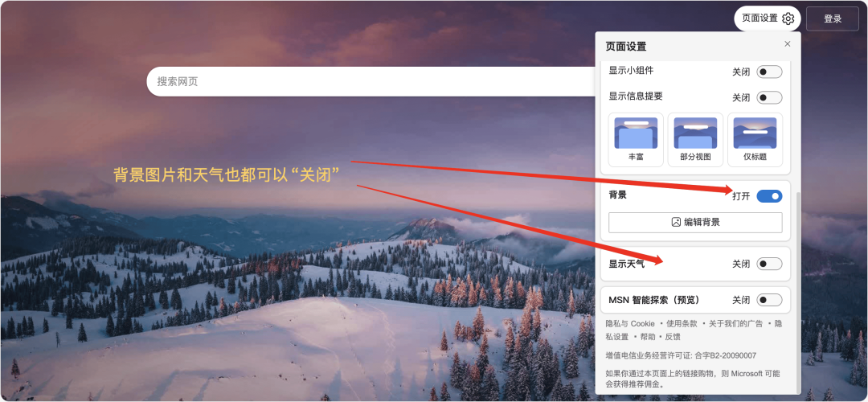Enable the 显示天气 toggle
The image size is (868, 402).
769,265
